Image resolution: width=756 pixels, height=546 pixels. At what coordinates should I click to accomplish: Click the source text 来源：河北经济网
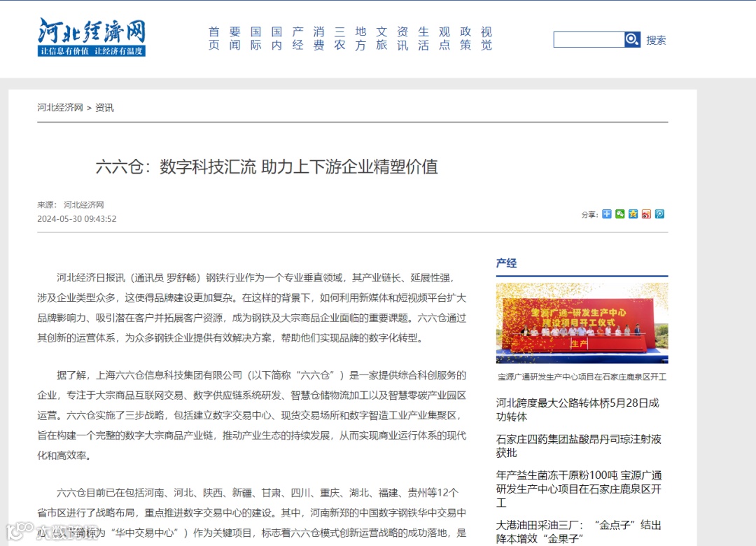pyautogui.click(x=71, y=205)
